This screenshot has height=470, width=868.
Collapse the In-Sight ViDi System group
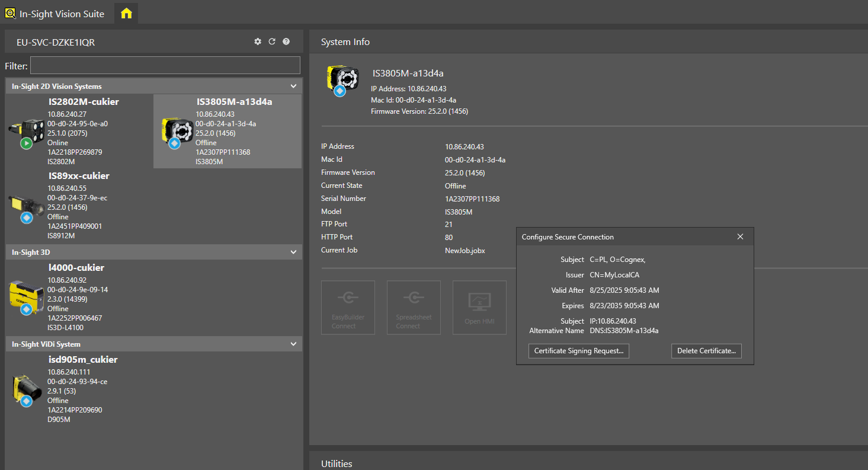click(x=293, y=344)
